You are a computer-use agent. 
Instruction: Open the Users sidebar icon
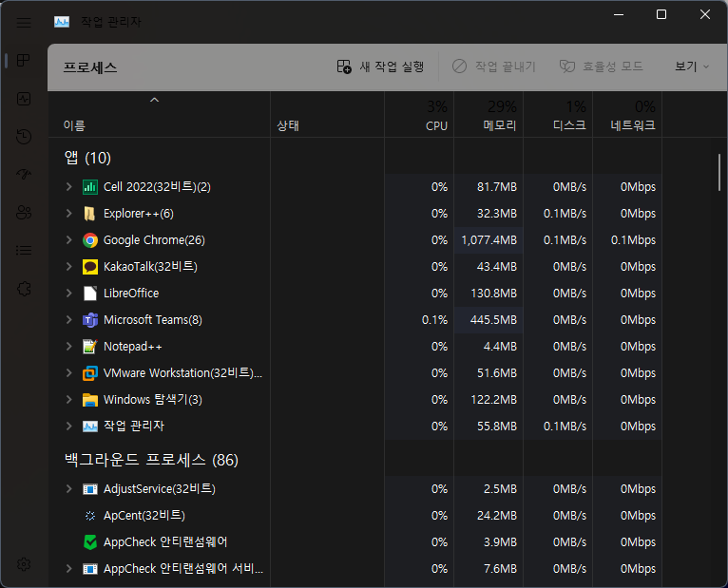[x=24, y=213]
